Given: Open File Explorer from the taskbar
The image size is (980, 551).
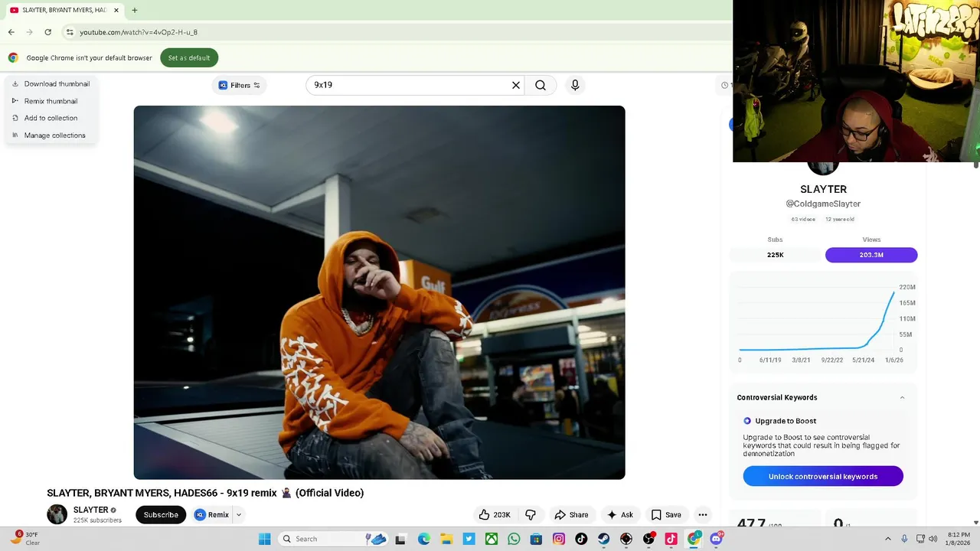Looking at the screenshot, I should click(446, 539).
